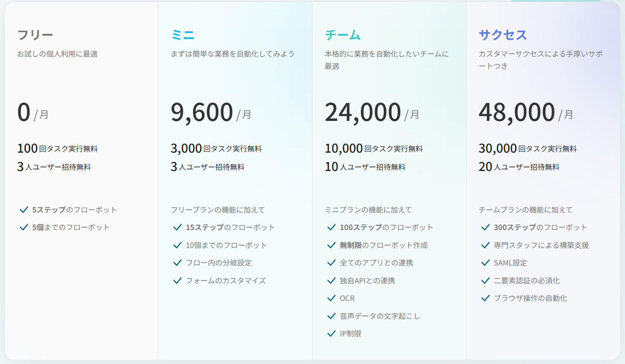
Task: Click the checkmark next to 二要素認証の必須化
Action: (x=485, y=281)
